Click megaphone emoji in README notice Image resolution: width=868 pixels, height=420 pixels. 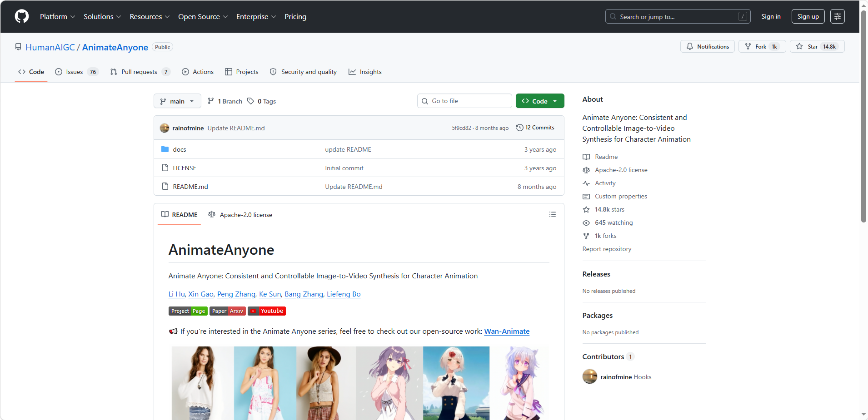click(173, 331)
